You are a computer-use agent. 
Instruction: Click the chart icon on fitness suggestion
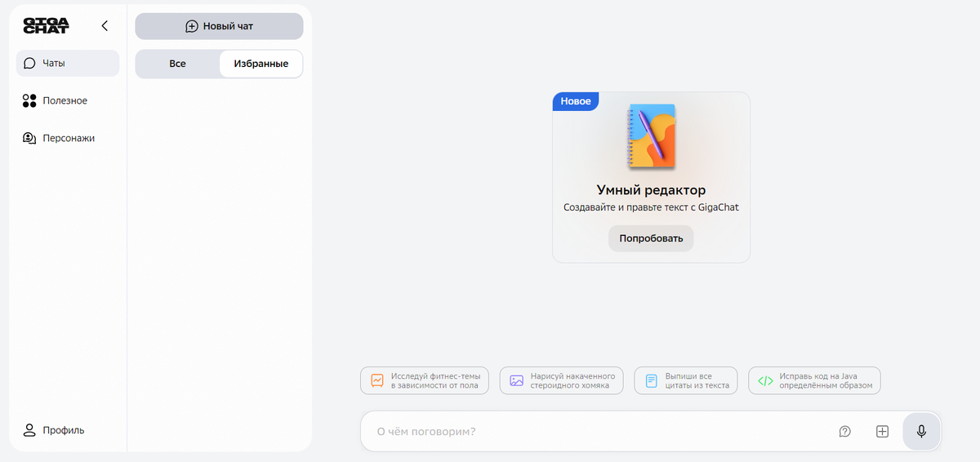(377, 380)
